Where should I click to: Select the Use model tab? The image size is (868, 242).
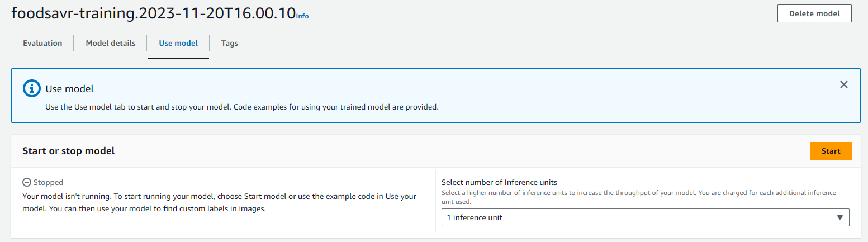pos(178,43)
